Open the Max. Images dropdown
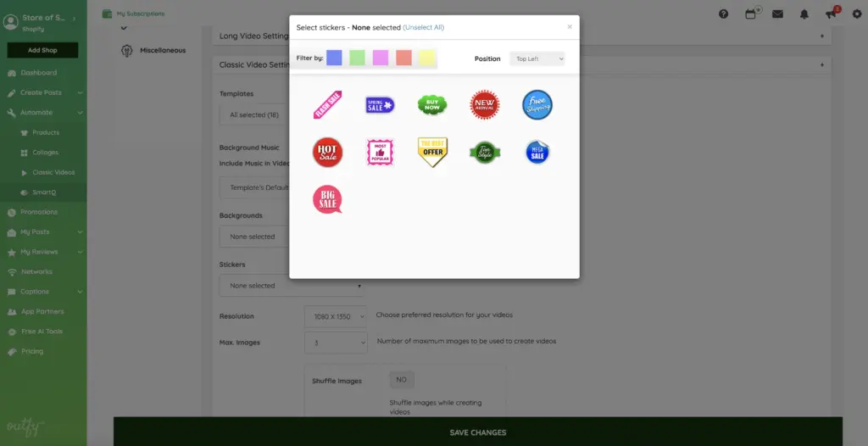 tap(336, 342)
